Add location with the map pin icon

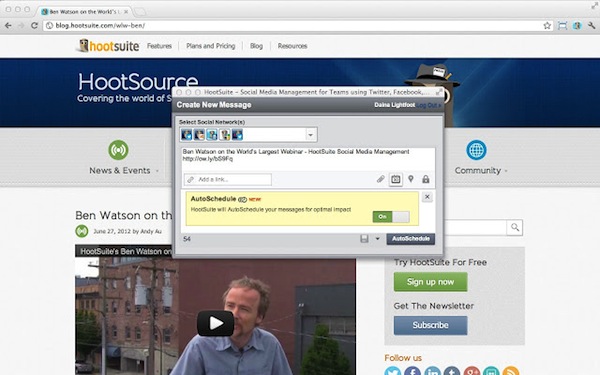tap(411, 179)
